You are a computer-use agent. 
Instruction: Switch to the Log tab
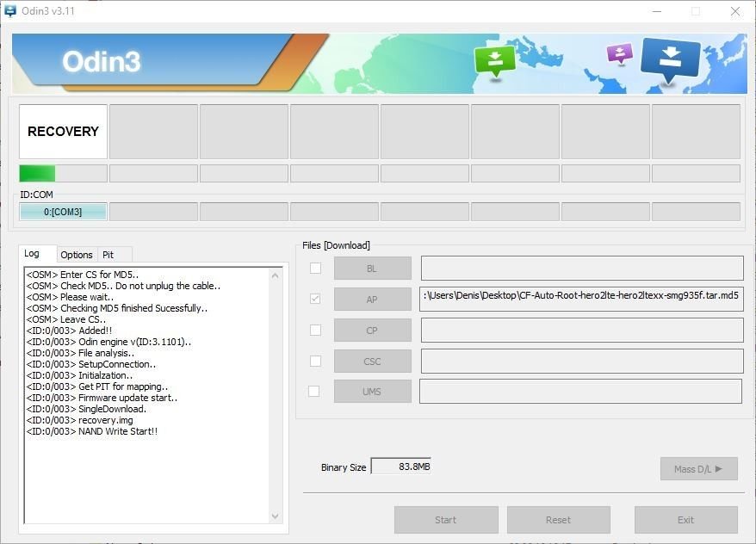tap(38, 253)
